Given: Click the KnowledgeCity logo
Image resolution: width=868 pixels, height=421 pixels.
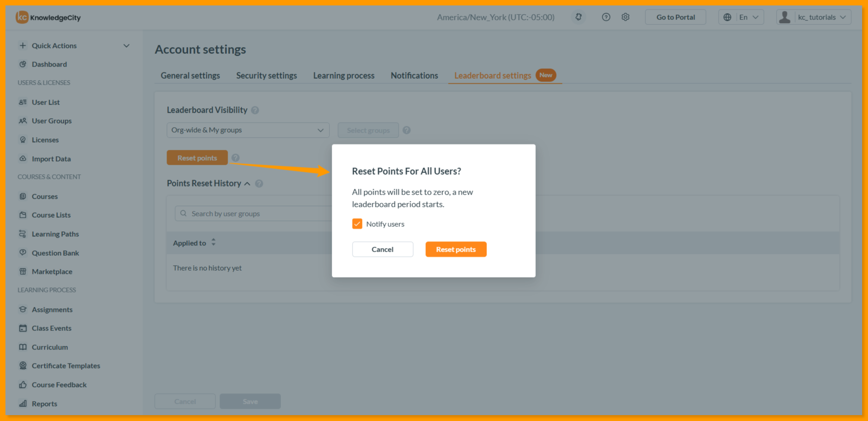Looking at the screenshot, I should point(48,17).
